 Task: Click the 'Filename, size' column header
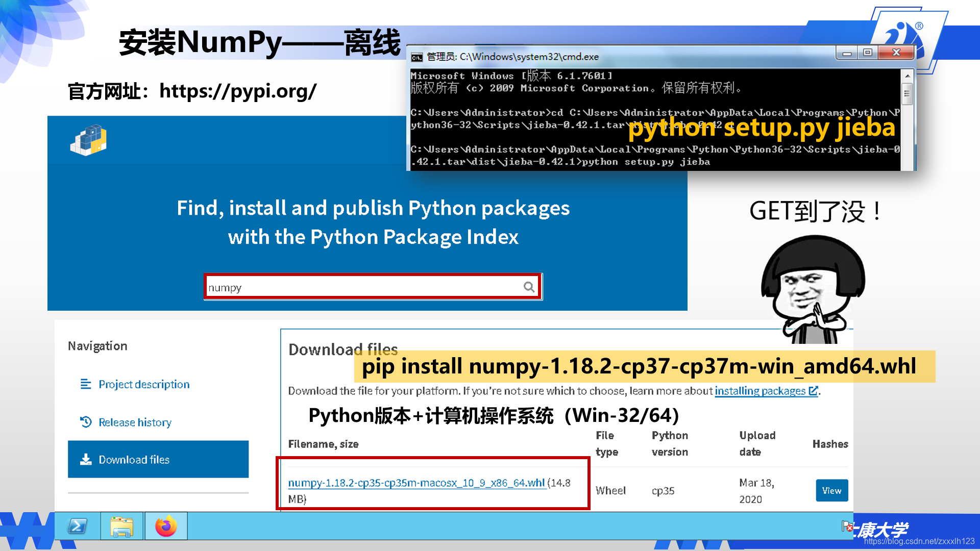323,444
